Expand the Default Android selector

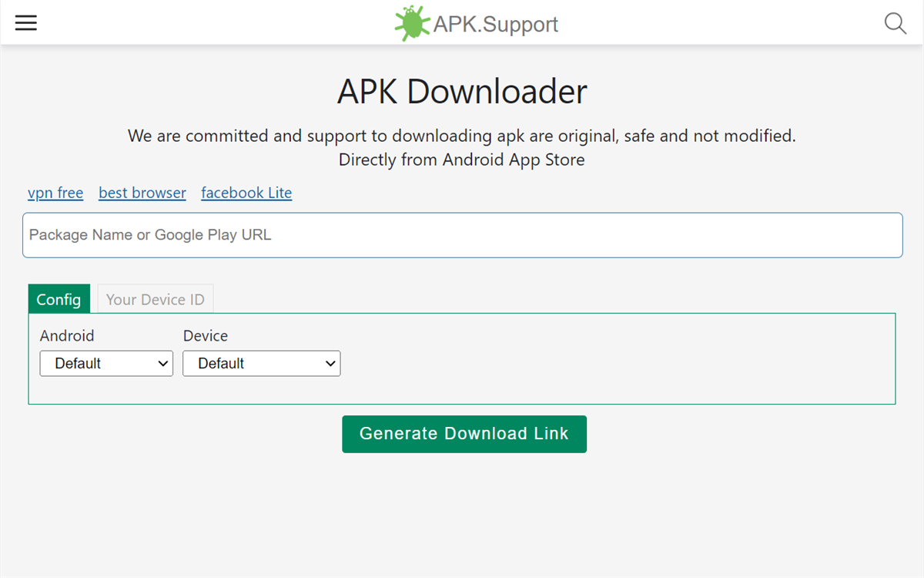click(106, 363)
